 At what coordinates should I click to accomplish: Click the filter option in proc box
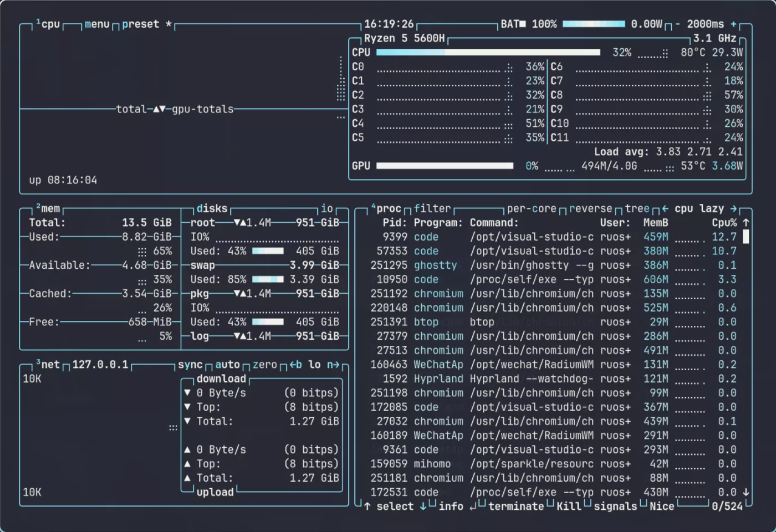click(x=432, y=209)
